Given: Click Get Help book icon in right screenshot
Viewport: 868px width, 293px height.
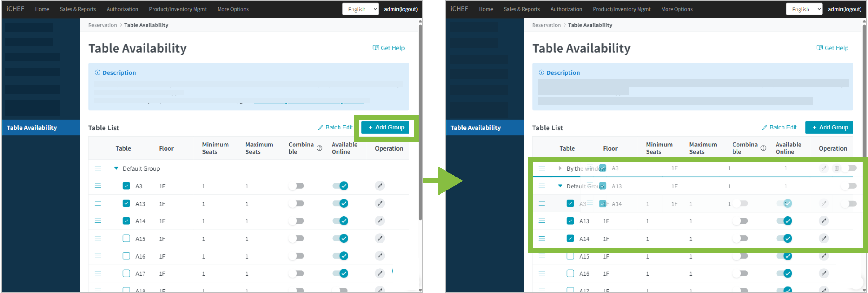Looking at the screenshot, I should [819, 48].
